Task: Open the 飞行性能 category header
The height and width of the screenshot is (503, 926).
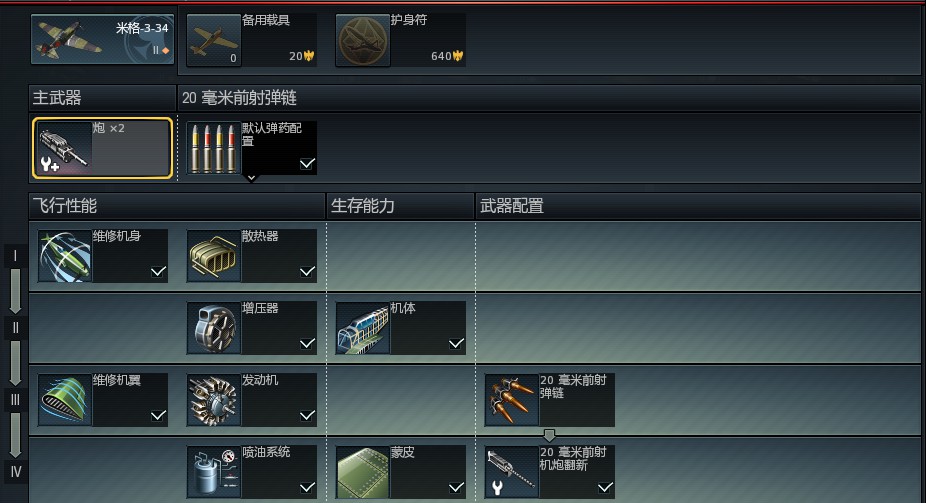Action: [x=177, y=206]
